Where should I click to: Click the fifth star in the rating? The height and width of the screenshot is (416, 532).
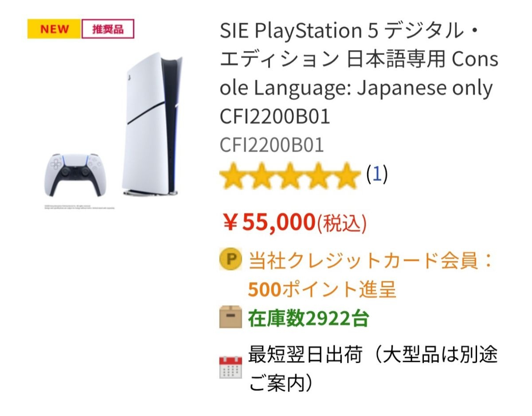(347, 176)
